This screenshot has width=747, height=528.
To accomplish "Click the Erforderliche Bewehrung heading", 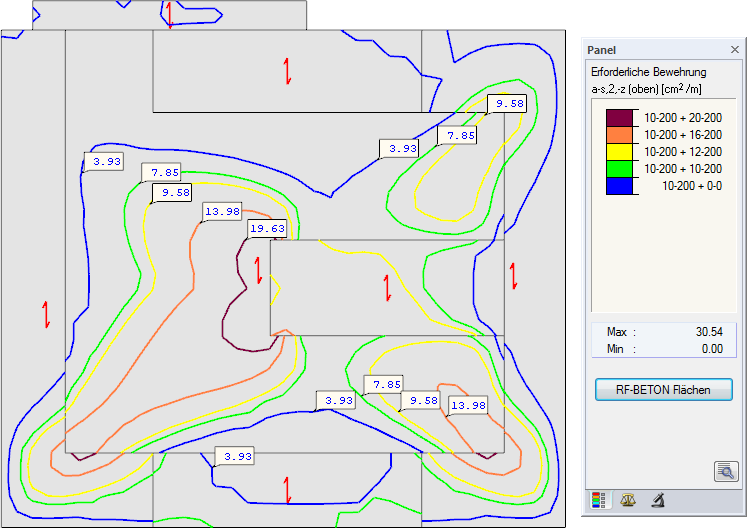I will tap(648, 72).
